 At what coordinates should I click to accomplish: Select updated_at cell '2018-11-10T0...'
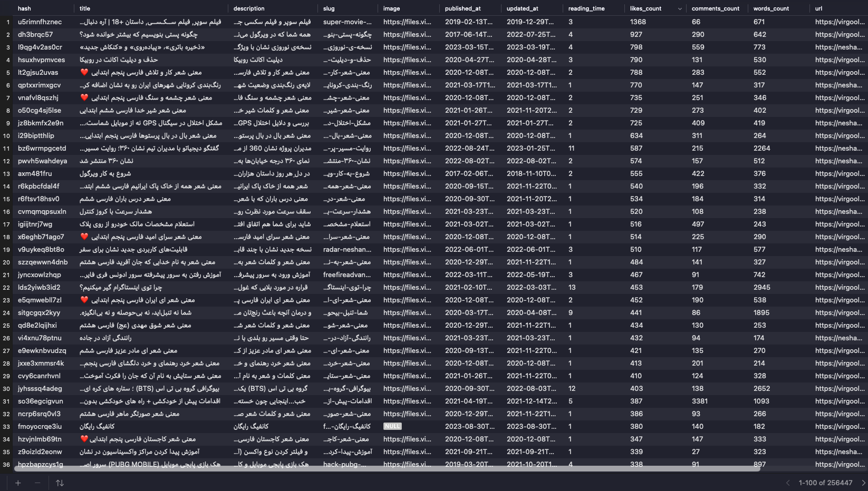[x=533, y=174]
